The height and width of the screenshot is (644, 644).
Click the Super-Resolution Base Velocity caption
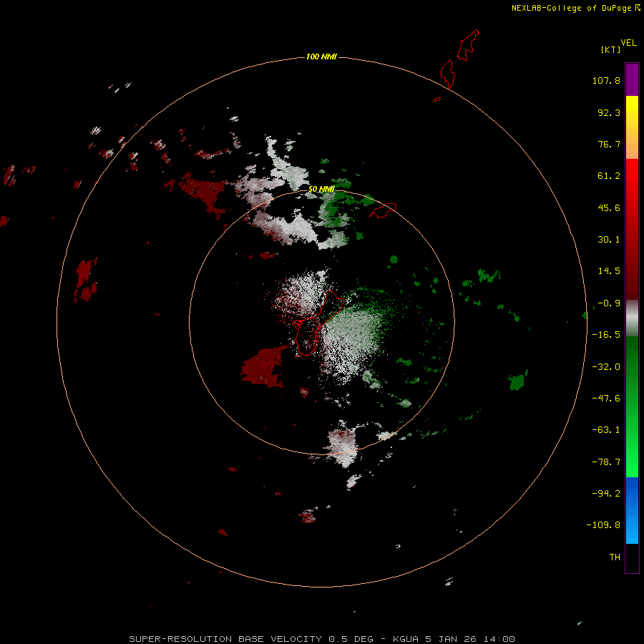click(322, 639)
